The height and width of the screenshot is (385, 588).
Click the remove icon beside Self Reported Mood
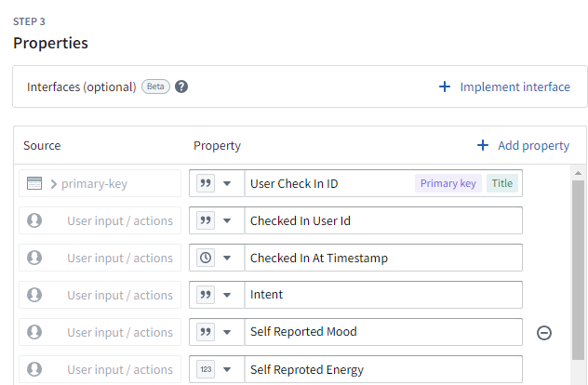544,332
